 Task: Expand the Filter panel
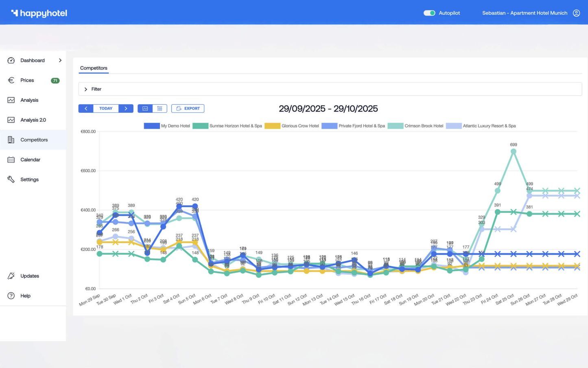tap(86, 89)
